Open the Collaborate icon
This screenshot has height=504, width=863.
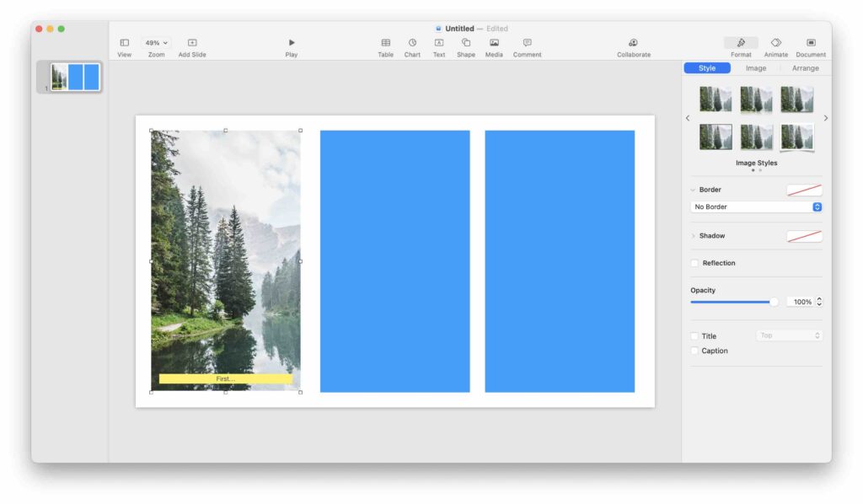(x=633, y=43)
